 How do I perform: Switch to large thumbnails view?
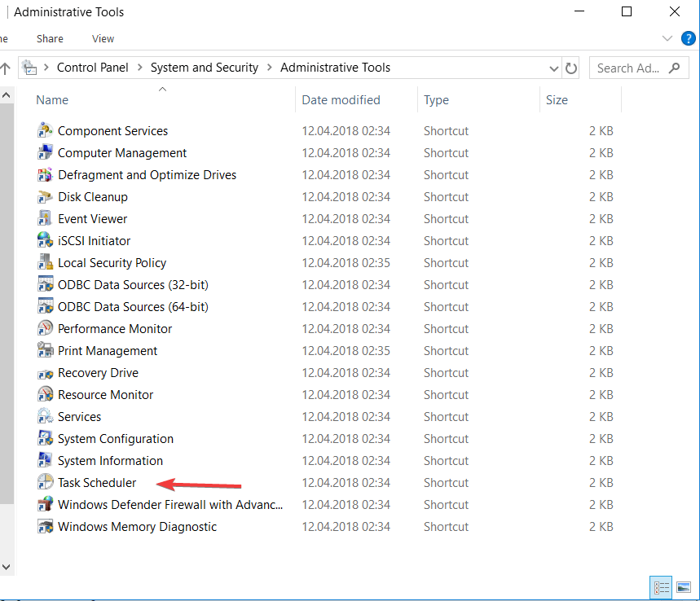pyautogui.click(x=683, y=587)
